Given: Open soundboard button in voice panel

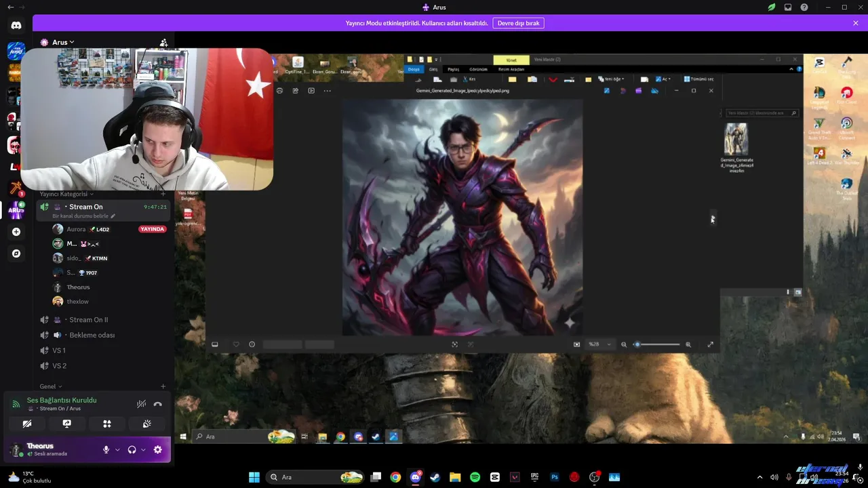Looking at the screenshot, I should 146,424.
